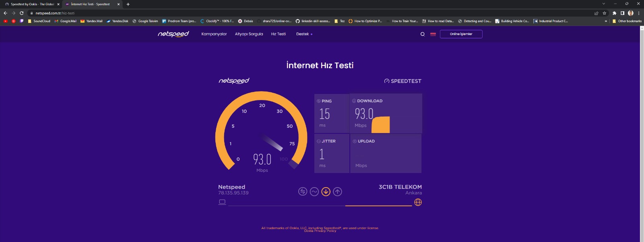This screenshot has width=644, height=242.
Task: Open the Google.Mail bookmark
Action: coord(65,21)
